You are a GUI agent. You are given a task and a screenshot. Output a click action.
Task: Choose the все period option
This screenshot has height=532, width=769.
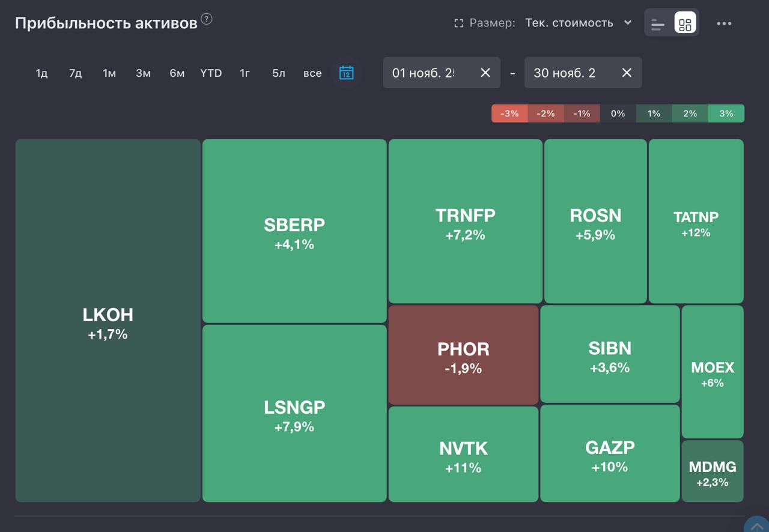312,73
